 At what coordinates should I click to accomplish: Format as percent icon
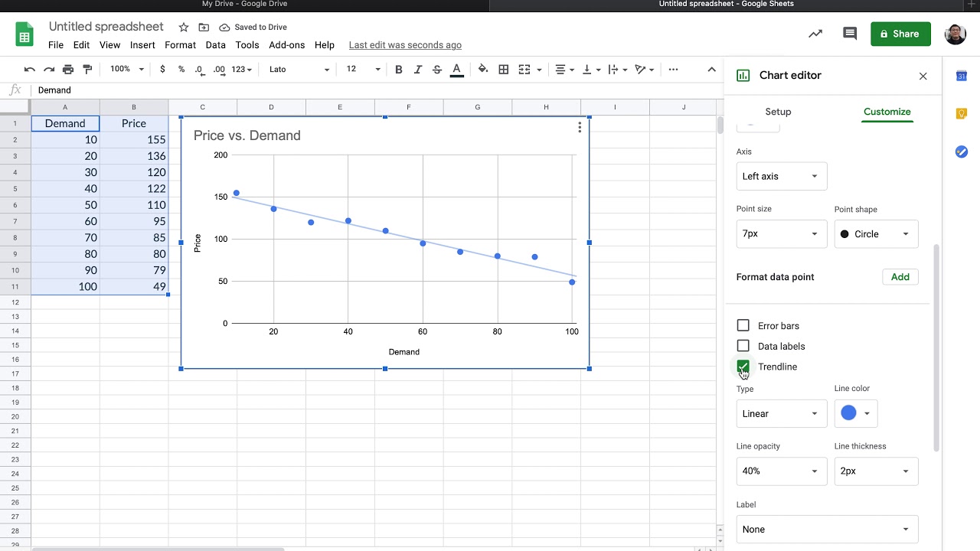tap(181, 69)
